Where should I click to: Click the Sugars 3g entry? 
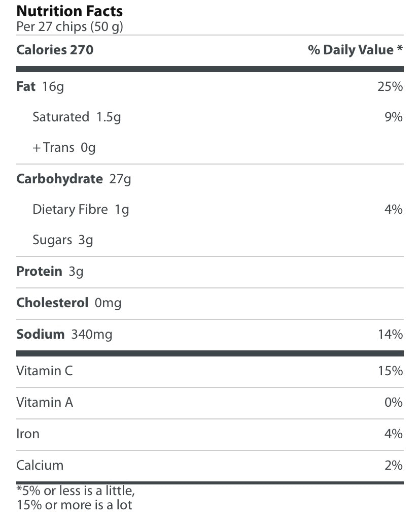click(63, 240)
